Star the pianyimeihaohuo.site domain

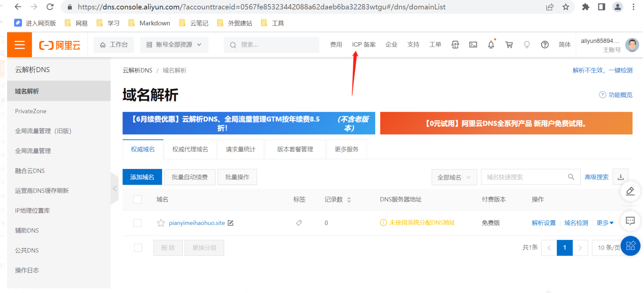pyautogui.click(x=161, y=223)
